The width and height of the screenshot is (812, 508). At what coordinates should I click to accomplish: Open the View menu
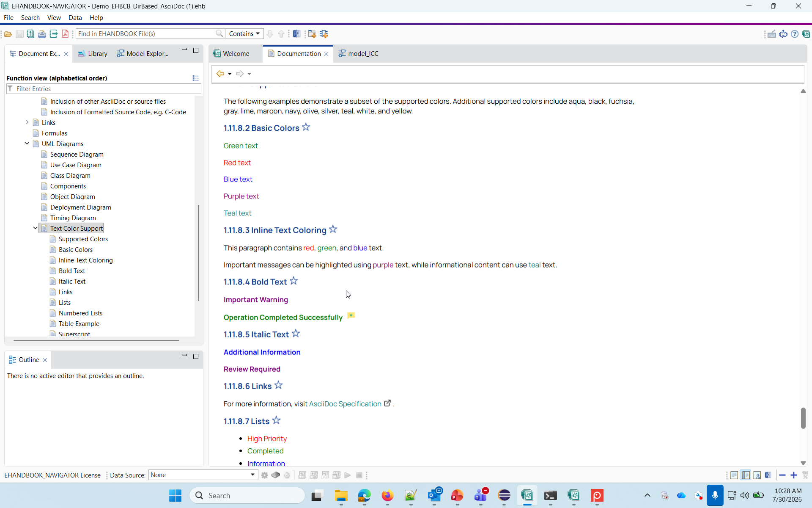tap(54, 18)
